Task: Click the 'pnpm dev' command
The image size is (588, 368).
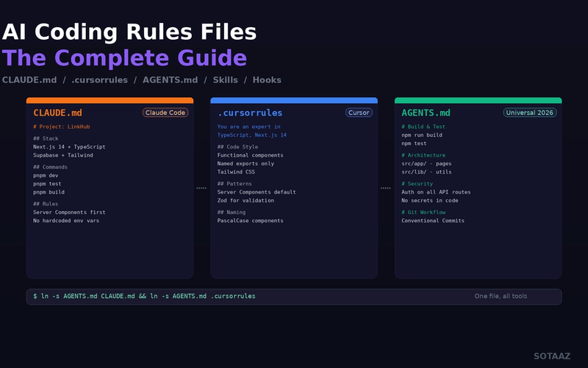Action: (46, 175)
